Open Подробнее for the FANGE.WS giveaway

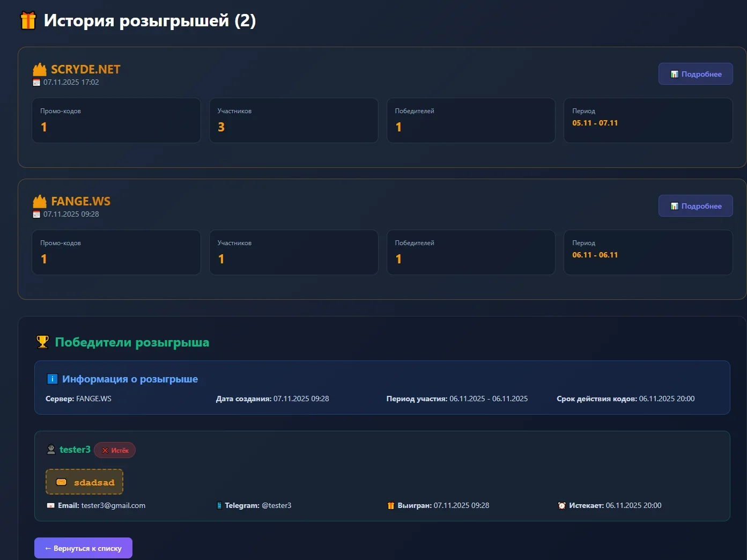(x=695, y=206)
